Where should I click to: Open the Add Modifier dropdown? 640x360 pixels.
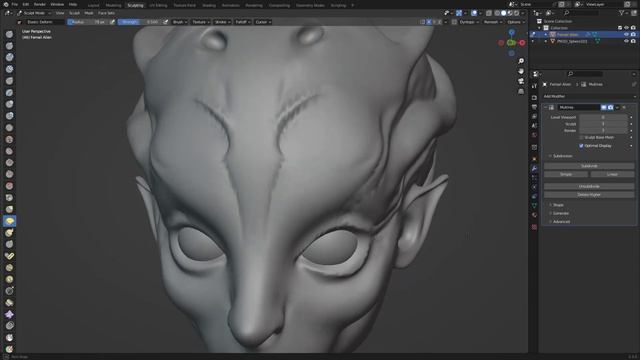(x=590, y=96)
